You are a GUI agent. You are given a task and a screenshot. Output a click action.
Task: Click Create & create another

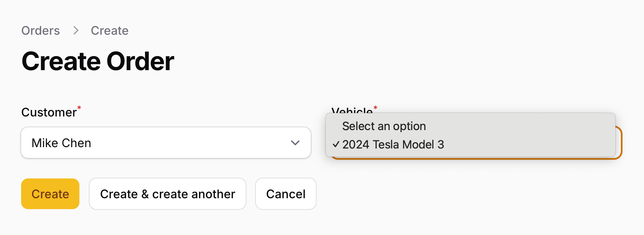167,194
